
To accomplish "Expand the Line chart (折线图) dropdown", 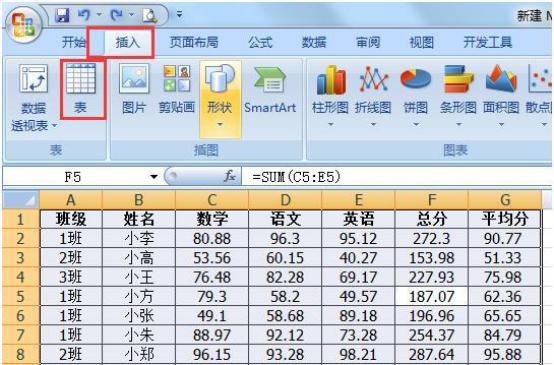I will pyautogui.click(x=373, y=125).
